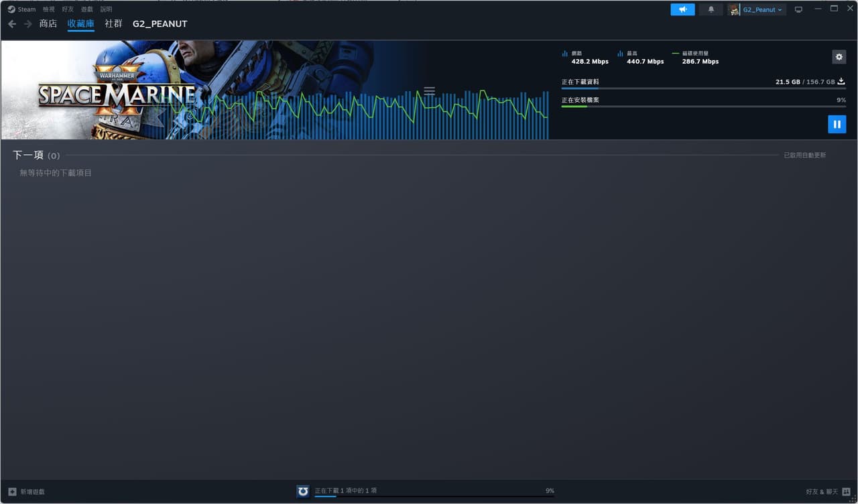Click the G2_Peanut profile avatar
Viewport: 858px width, 504px height.
click(734, 9)
